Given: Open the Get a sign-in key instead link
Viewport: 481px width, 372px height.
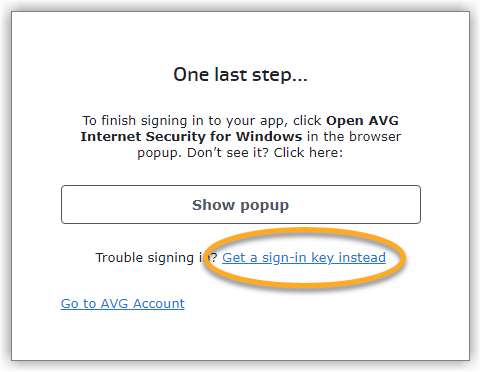Looking at the screenshot, I should tap(304, 258).
